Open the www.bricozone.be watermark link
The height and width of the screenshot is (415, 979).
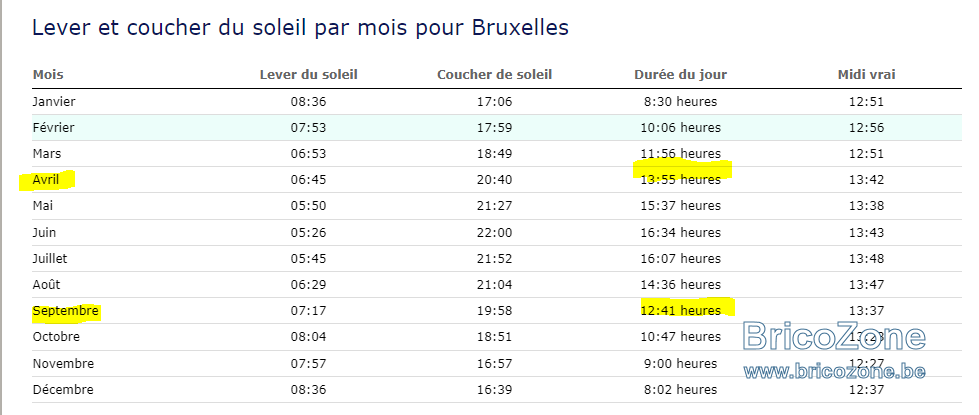[834, 372]
